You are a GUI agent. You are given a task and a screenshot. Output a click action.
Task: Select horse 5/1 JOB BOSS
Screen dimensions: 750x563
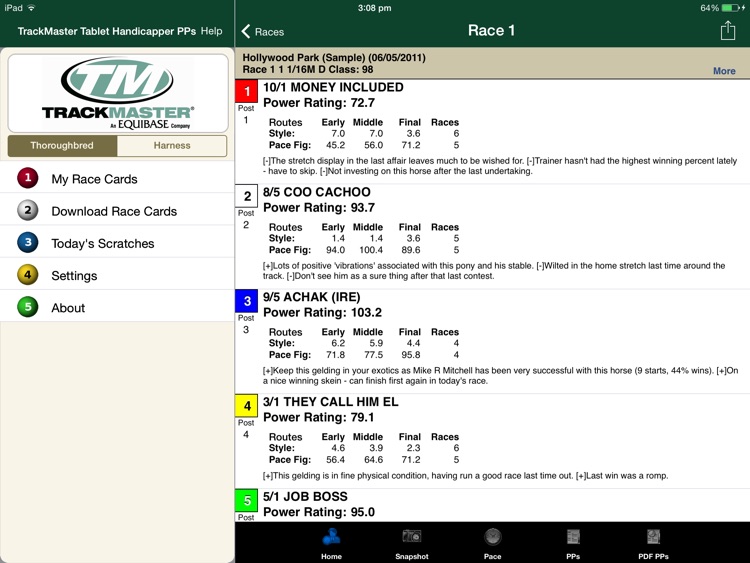pyautogui.click(x=305, y=496)
